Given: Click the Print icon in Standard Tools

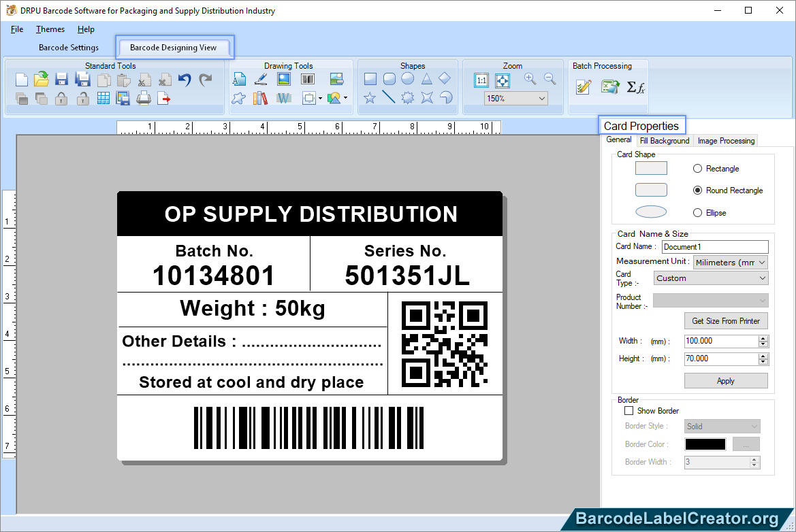Looking at the screenshot, I should pyautogui.click(x=143, y=98).
